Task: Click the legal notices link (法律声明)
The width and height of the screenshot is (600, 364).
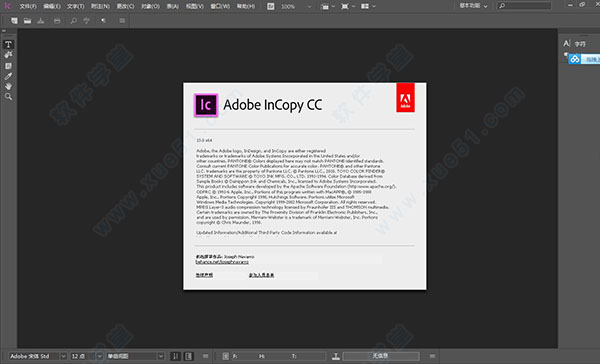Action: [x=204, y=275]
